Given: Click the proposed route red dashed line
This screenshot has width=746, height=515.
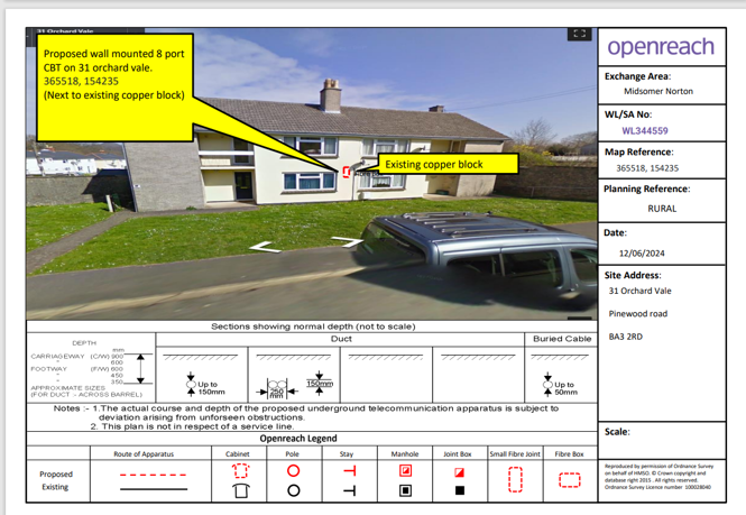Looking at the screenshot, I should tap(153, 475).
